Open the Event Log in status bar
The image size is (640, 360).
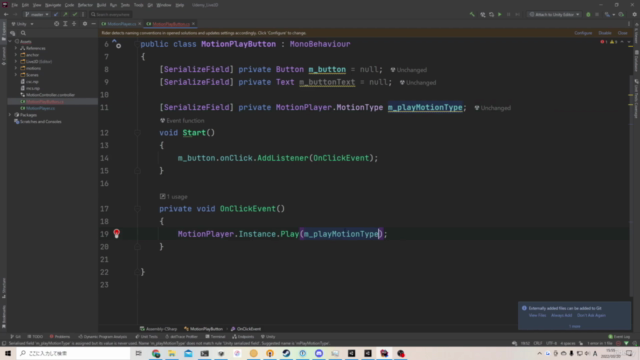tap(619, 337)
